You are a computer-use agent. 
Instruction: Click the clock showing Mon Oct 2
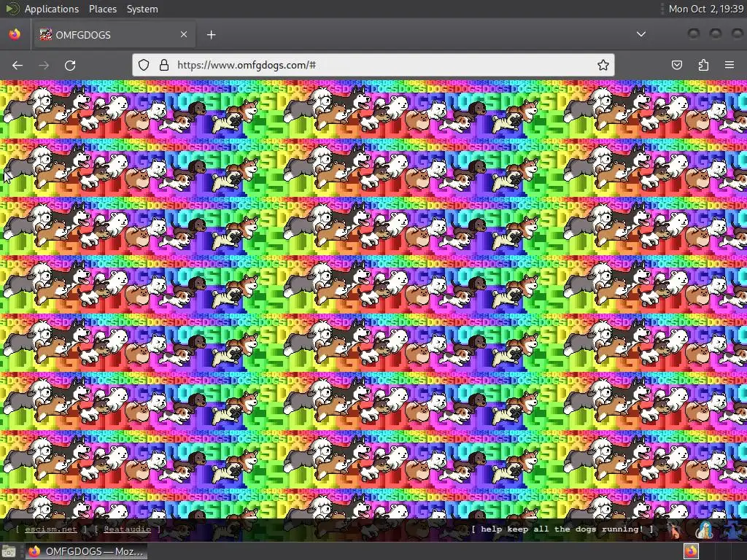705,9
